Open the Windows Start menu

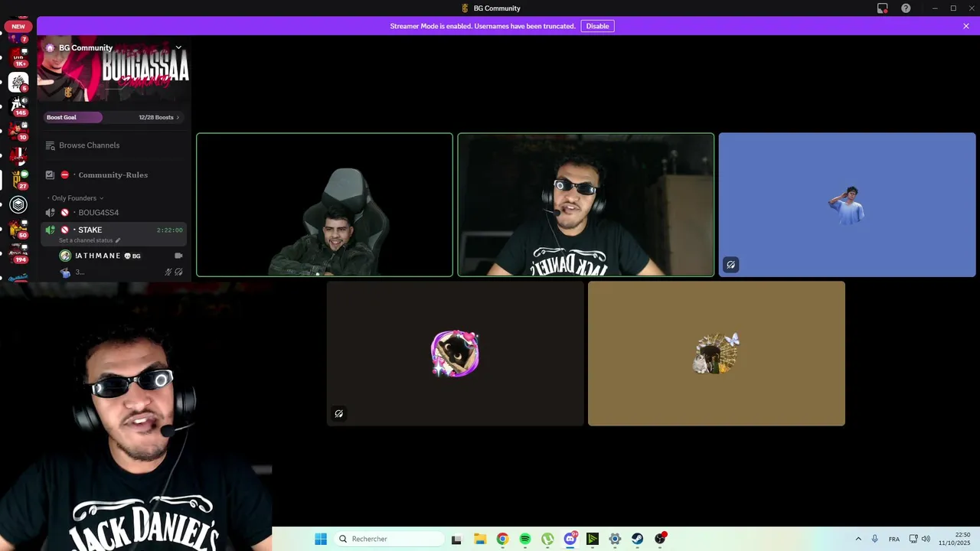click(x=321, y=539)
